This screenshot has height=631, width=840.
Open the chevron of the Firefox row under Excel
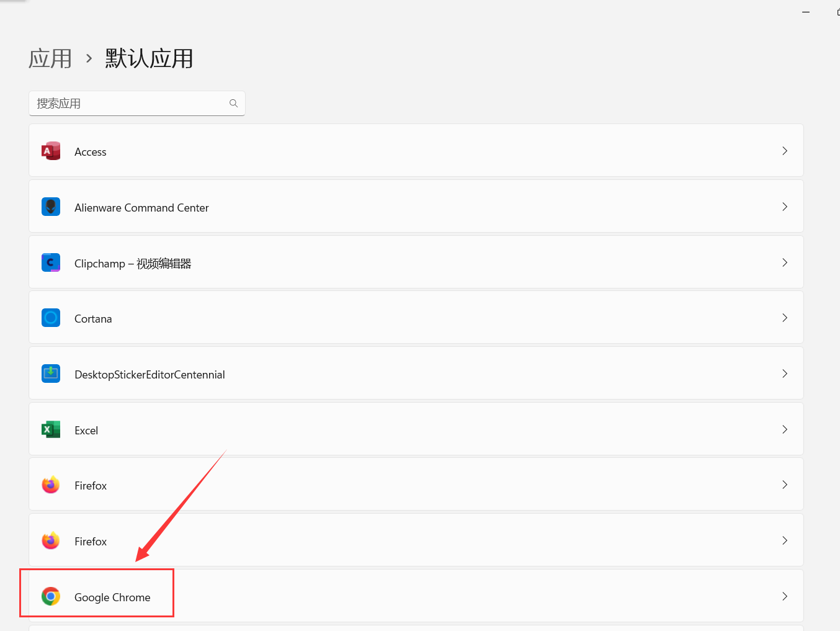(785, 485)
